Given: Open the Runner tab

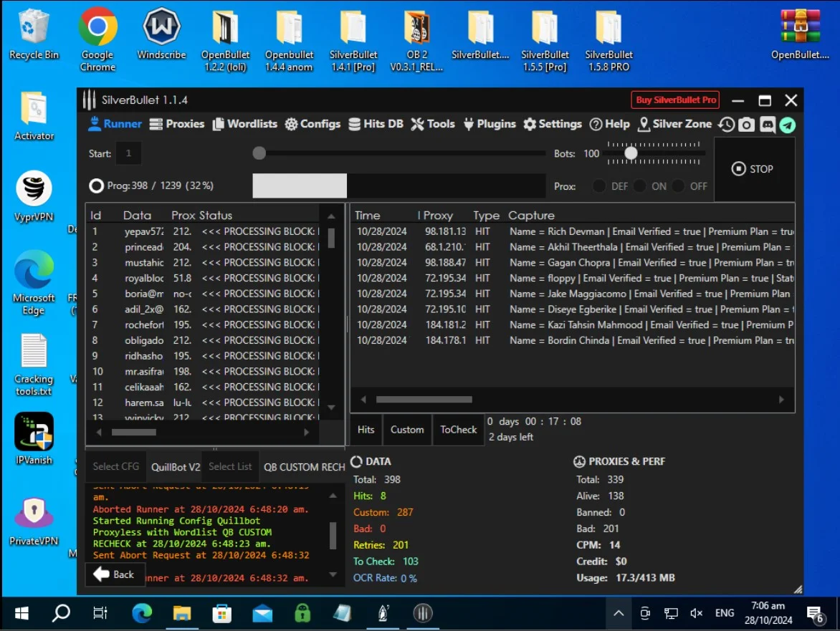Looking at the screenshot, I should tap(115, 124).
